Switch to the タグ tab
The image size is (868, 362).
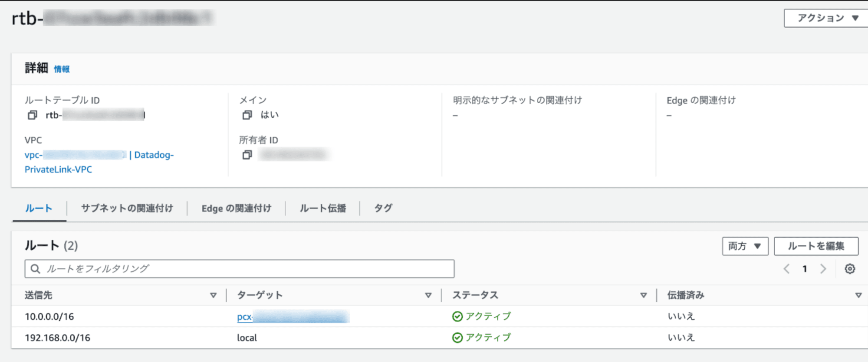tap(383, 209)
